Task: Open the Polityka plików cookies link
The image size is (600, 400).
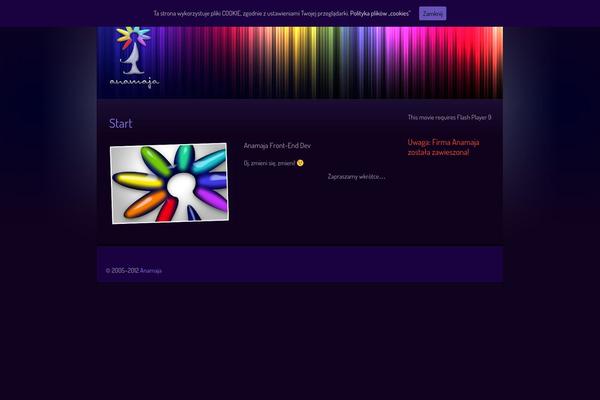Action: pyautogui.click(x=380, y=13)
